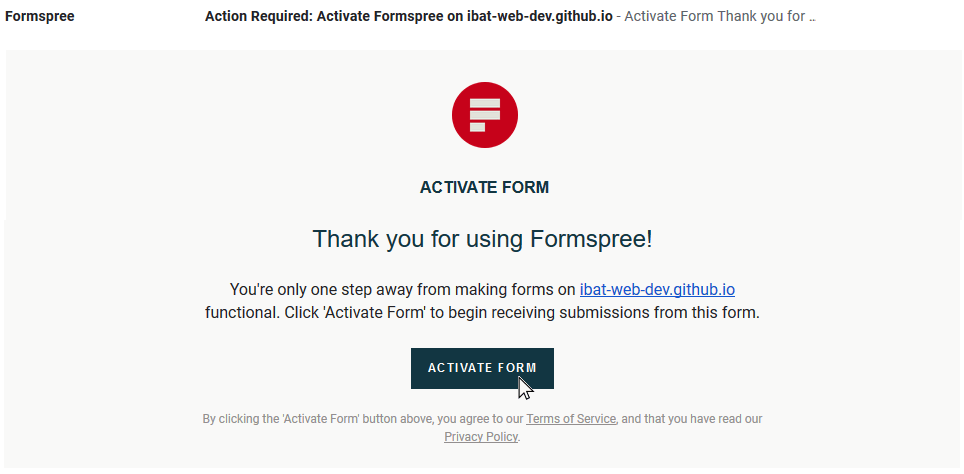Click the "and that you have read our" text
The width and height of the screenshot is (964, 474).
pyautogui.click(x=692, y=419)
